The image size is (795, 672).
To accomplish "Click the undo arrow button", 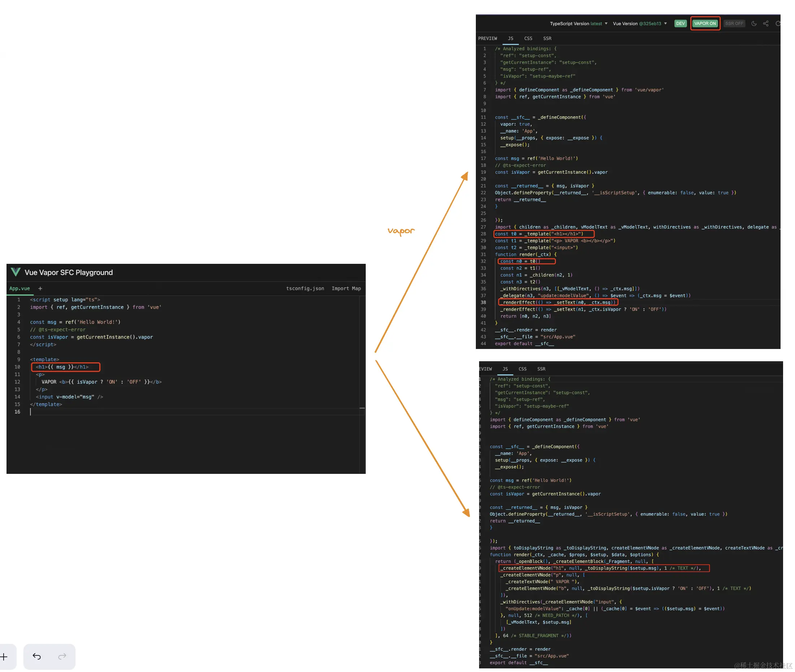I will point(36,656).
